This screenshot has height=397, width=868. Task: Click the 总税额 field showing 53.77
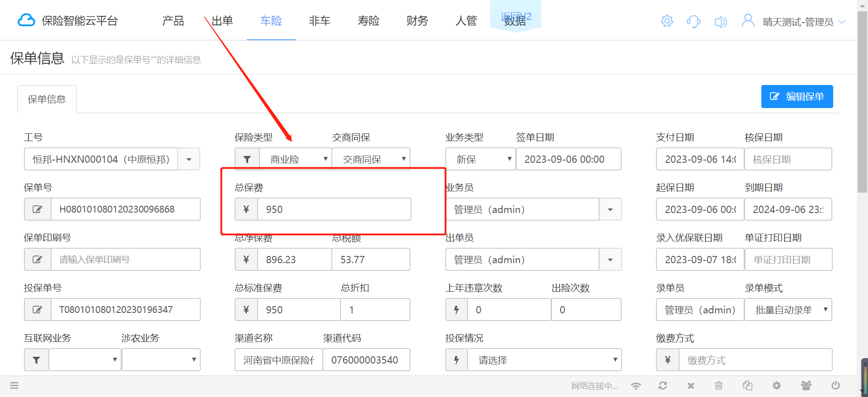[x=371, y=260]
